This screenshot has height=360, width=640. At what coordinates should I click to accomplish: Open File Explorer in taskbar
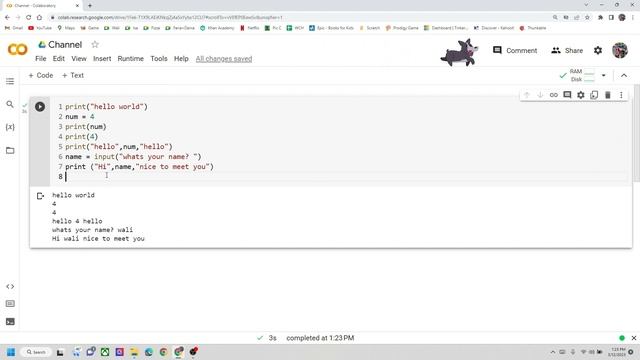tap(134, 352)
